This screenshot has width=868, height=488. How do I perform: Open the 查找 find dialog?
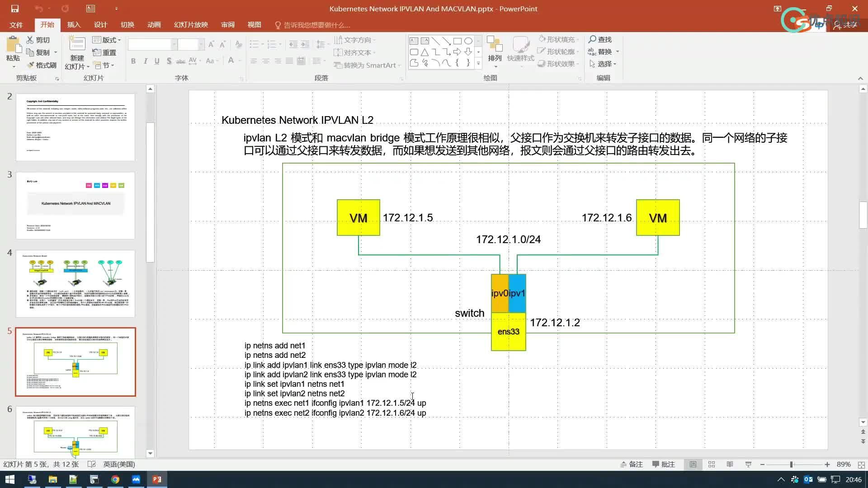coord(600,39)
